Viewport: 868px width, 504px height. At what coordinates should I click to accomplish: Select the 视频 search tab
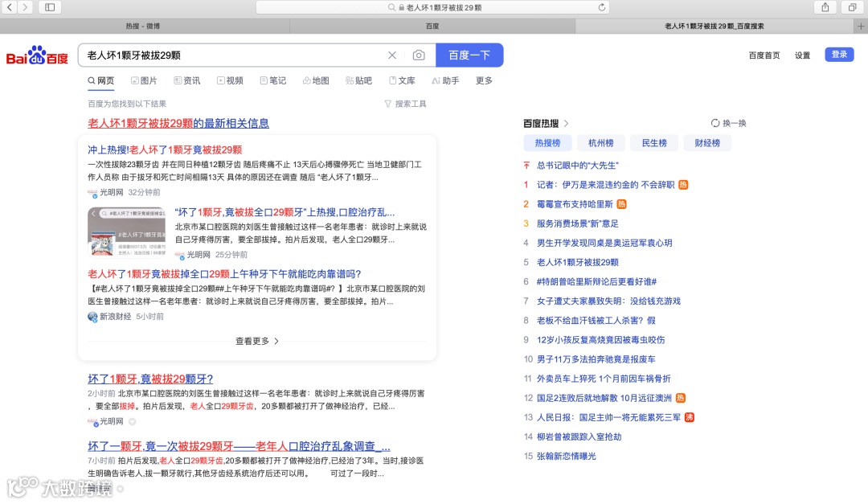tap(230, 80)
